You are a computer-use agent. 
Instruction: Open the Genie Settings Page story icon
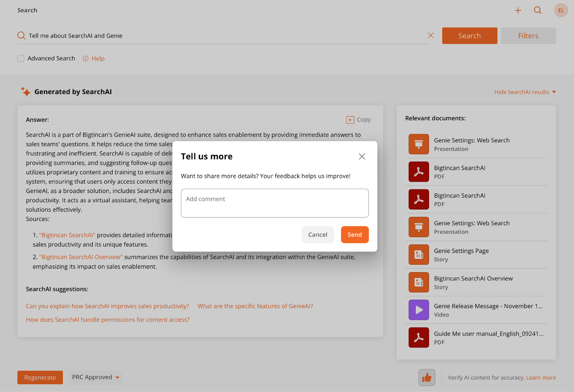pos(419,255)
